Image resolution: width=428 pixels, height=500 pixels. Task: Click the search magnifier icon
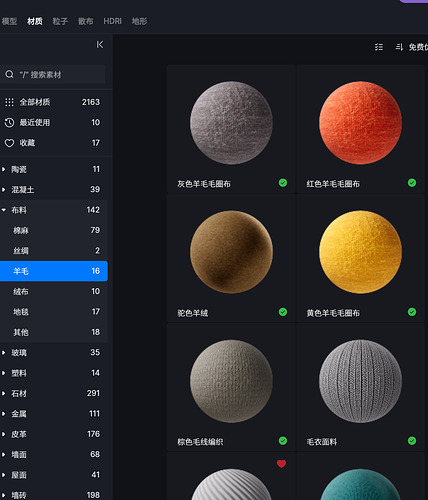(x=9, y=74)
